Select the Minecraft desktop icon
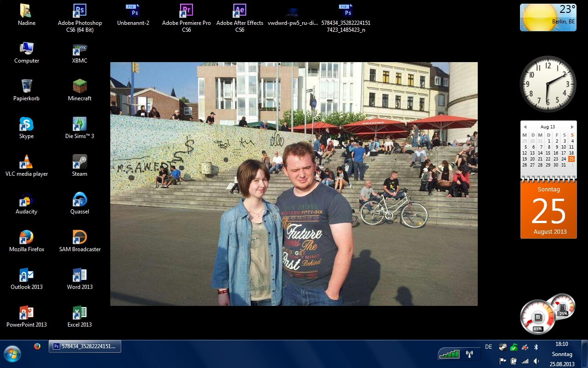 (x=80, y=86)
